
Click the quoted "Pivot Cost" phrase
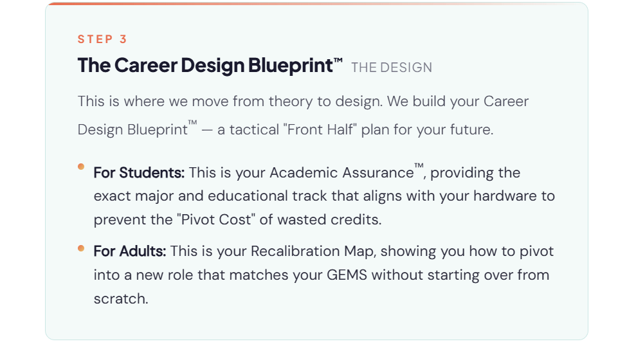click(x=215, y=219)
